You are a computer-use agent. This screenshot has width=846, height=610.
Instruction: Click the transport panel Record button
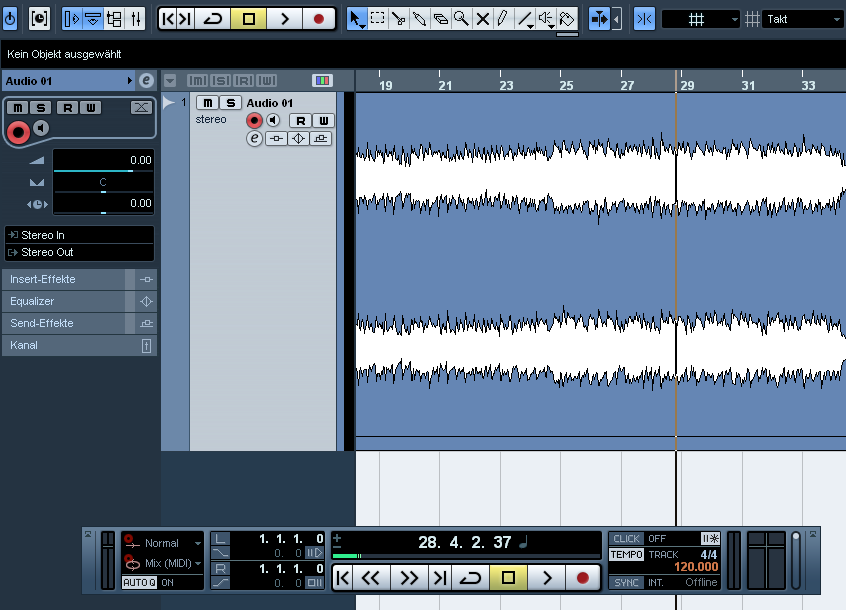point(582,578)
